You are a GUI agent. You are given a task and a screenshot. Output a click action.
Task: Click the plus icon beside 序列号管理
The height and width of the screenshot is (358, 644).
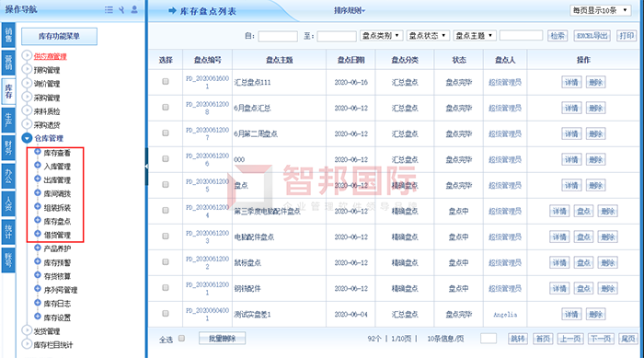(x=38, y=289)
